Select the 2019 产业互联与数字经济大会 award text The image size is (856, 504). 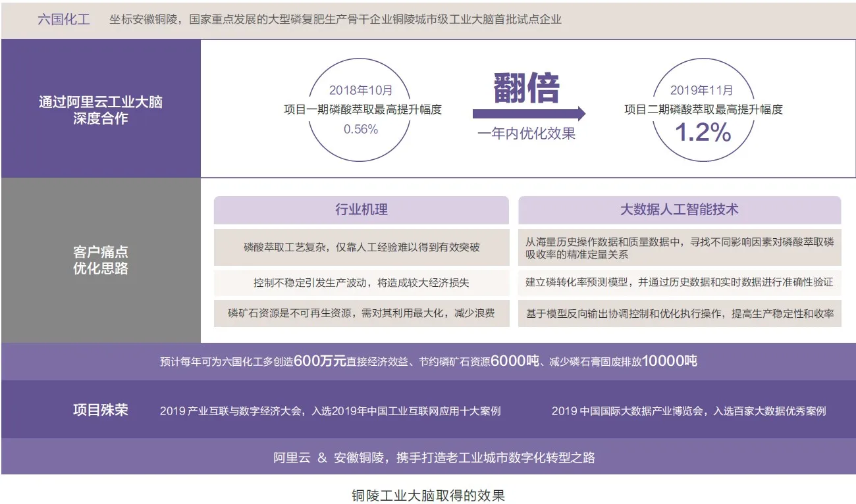(330, 411)
